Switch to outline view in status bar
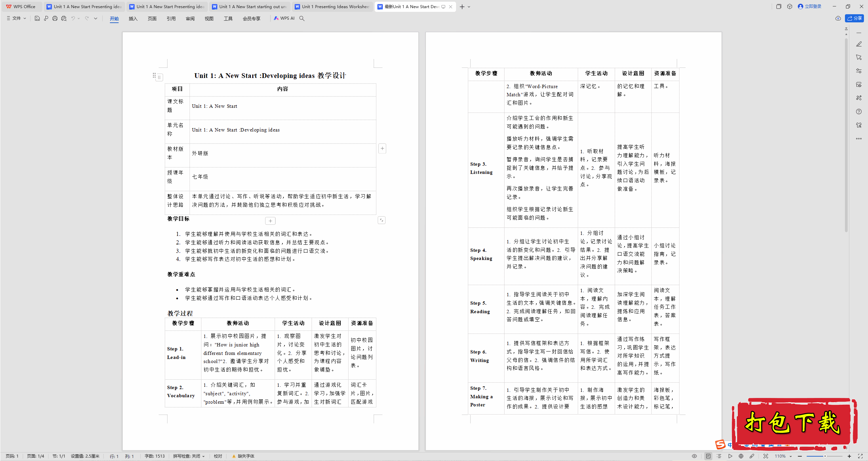868x461 pixels. (x=719, y=456)
